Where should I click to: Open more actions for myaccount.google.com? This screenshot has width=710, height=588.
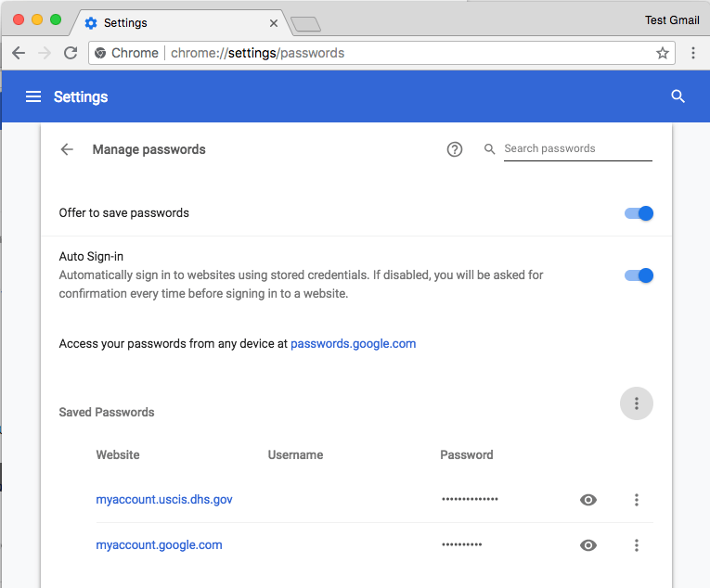636,545
